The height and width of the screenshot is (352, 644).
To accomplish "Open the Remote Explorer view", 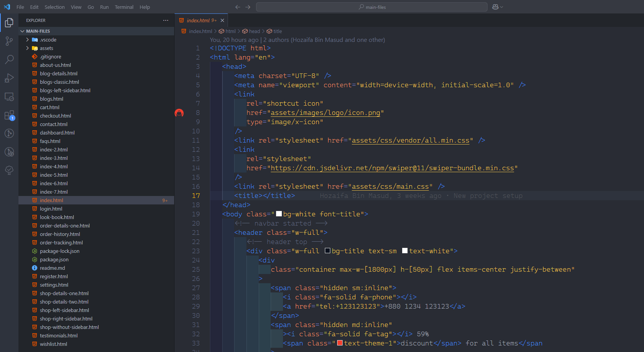I will [9, 96].
